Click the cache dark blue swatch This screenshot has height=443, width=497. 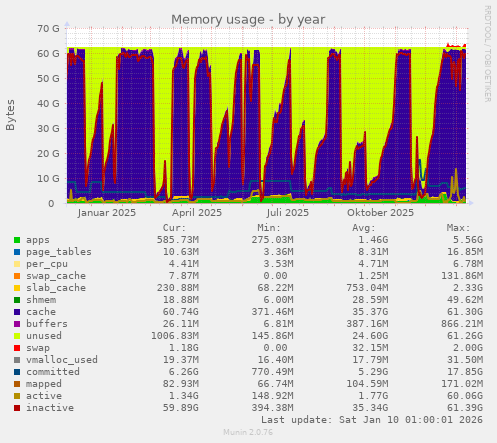pyautogui.click(x=17, y=312)
